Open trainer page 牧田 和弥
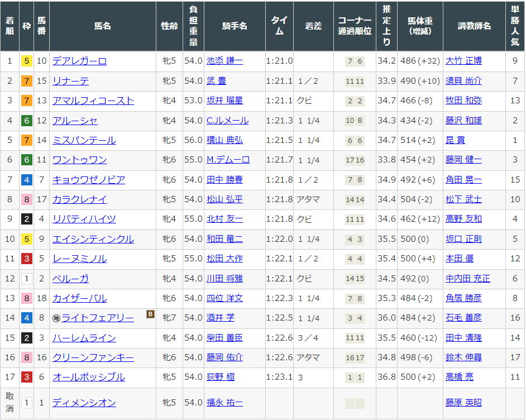The image size is (526, 420). 463,101
